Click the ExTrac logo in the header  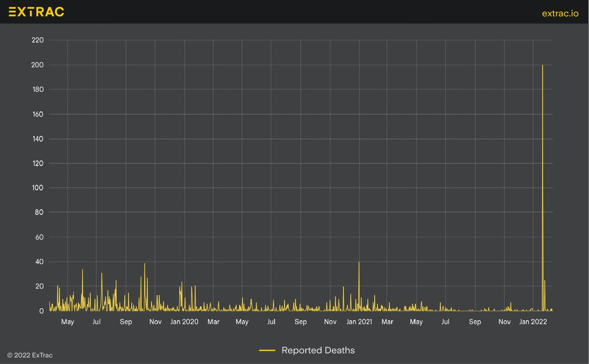(36, 12)
